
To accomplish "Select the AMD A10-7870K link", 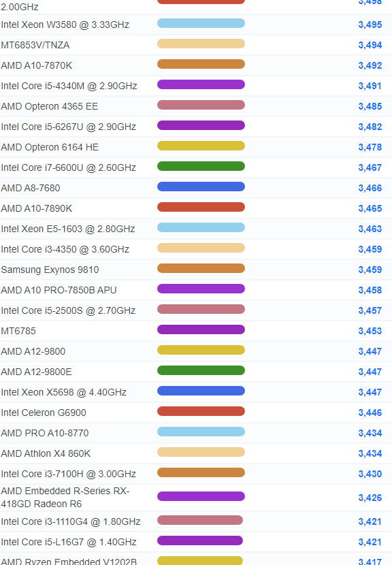I will 36,65.
